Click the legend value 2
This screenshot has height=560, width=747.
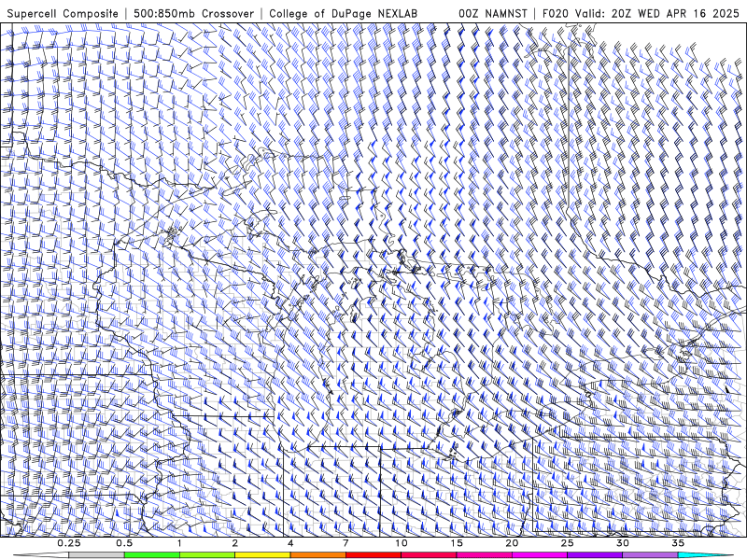tap(235, 543)
